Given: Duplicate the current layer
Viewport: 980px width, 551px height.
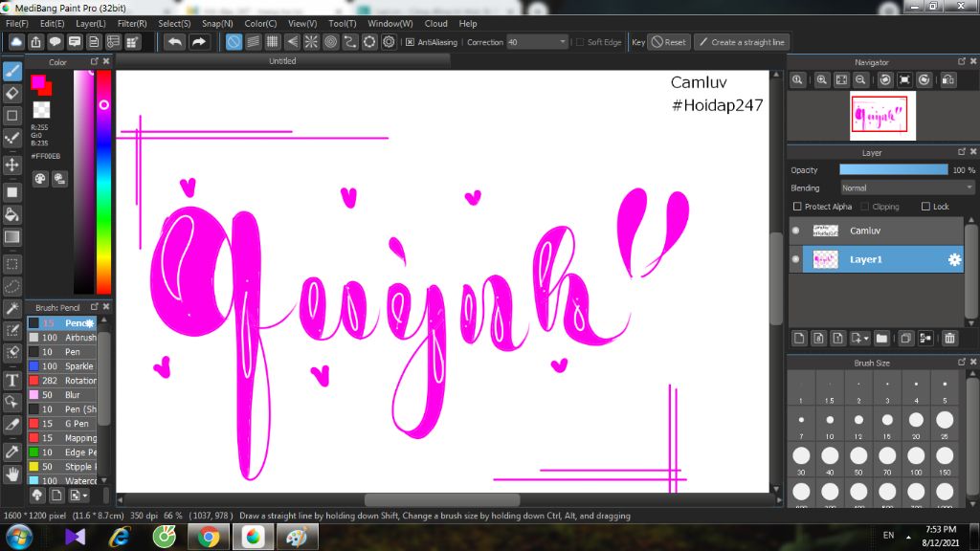Looking at the screenshot, I should 906,338.
